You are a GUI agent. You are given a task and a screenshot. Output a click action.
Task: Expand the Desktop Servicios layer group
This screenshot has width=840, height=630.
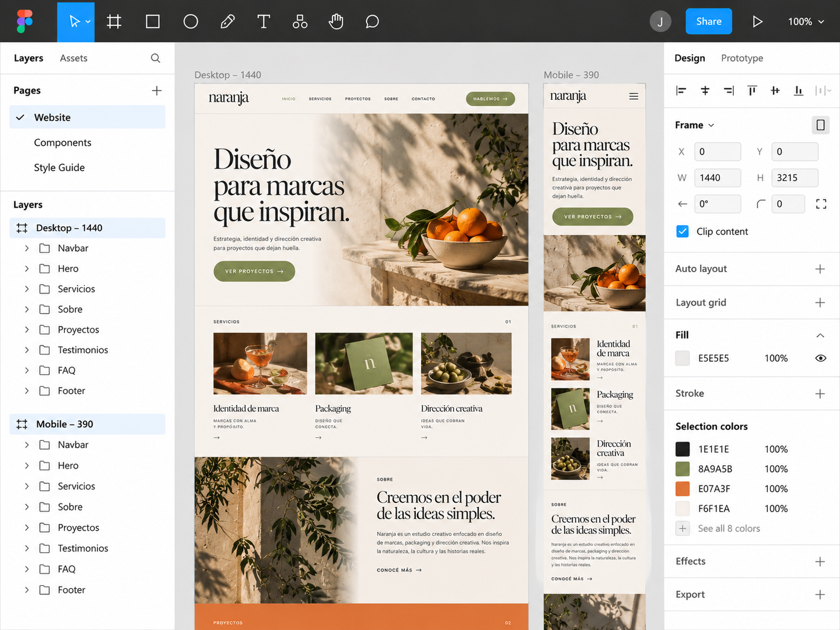point(27,289)
